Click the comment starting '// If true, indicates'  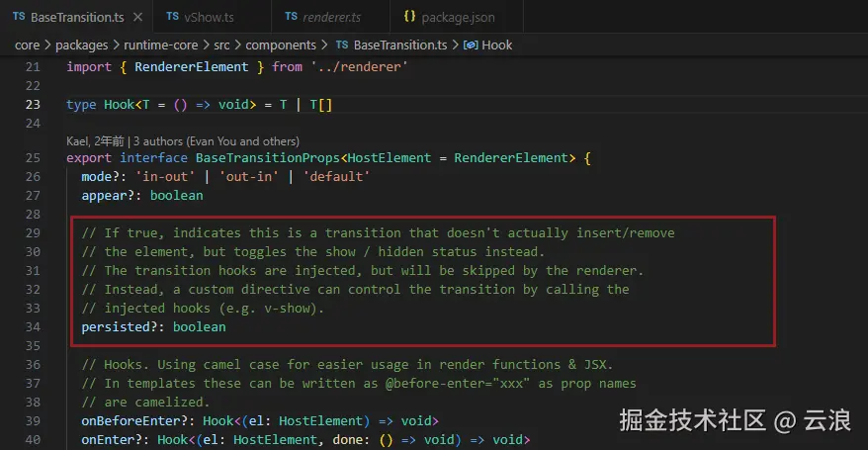378,233
